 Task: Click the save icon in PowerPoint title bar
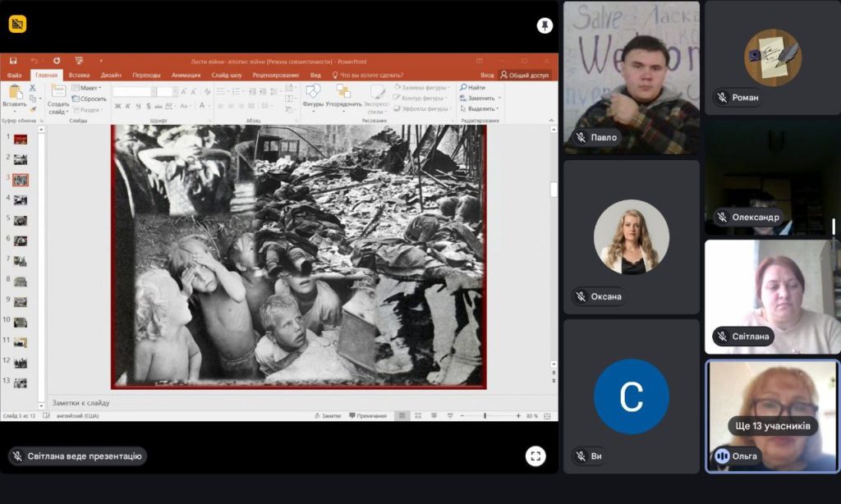13,61
